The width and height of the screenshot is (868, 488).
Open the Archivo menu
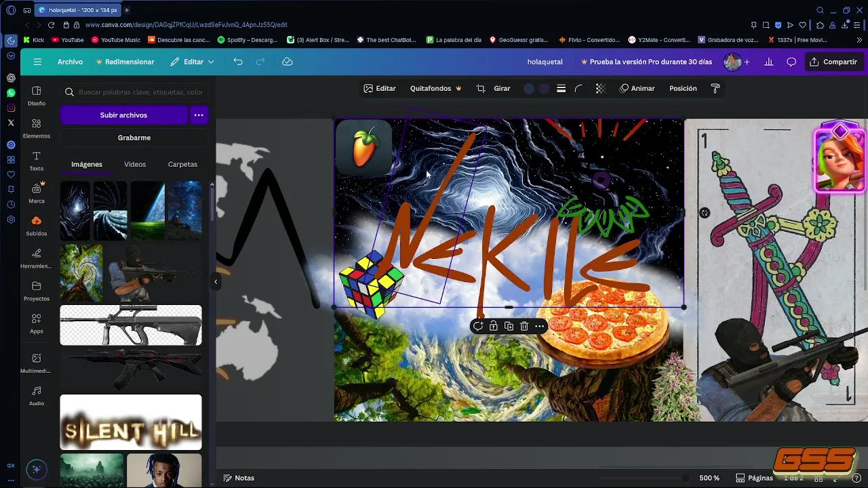[x=70, y=62]
